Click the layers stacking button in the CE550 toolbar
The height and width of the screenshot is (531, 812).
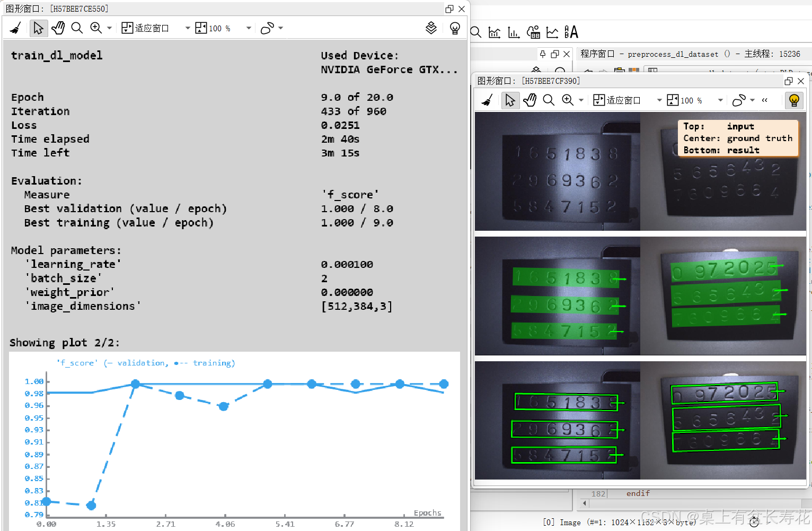pos(431,28)
